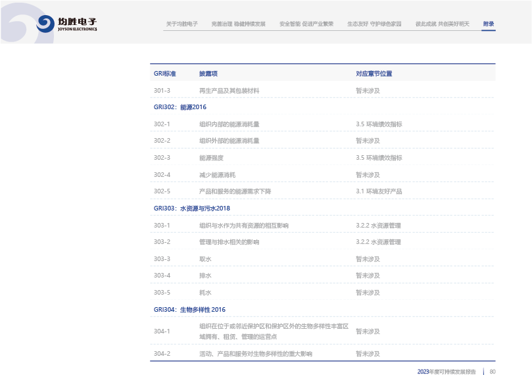Select the GRI303：水资源与污水2018 heading

pos(191,208)
